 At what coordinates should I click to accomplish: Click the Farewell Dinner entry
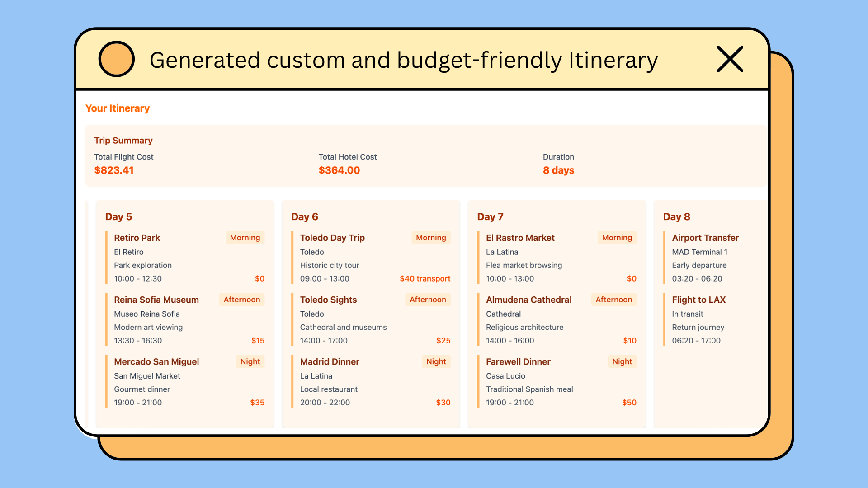(x=518, y=361)
